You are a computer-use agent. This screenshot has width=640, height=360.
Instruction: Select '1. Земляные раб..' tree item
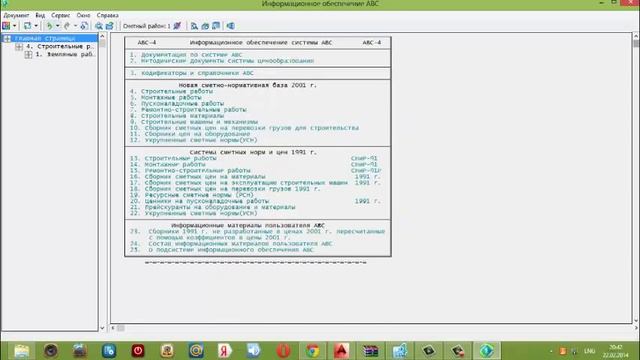point(64,54)
